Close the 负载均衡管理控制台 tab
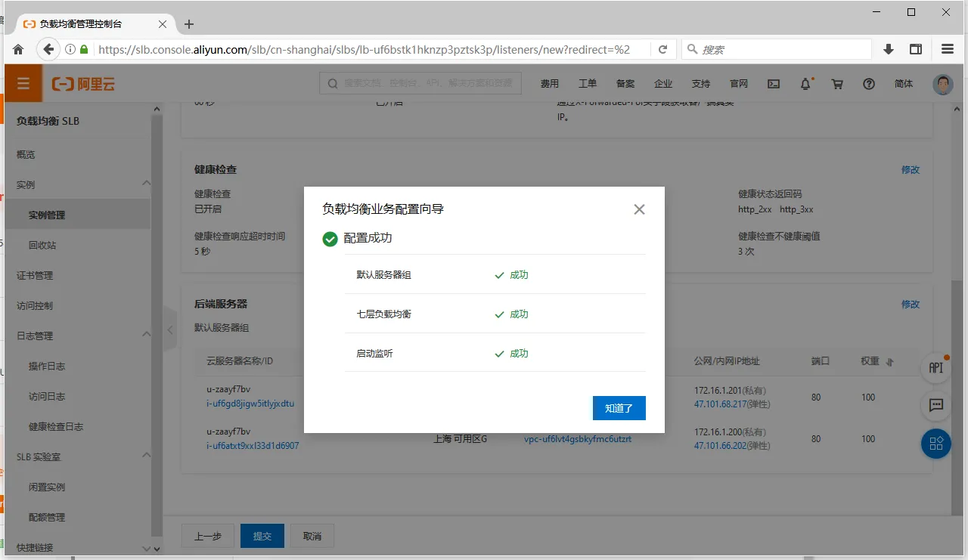 click(x=163, y=24)
